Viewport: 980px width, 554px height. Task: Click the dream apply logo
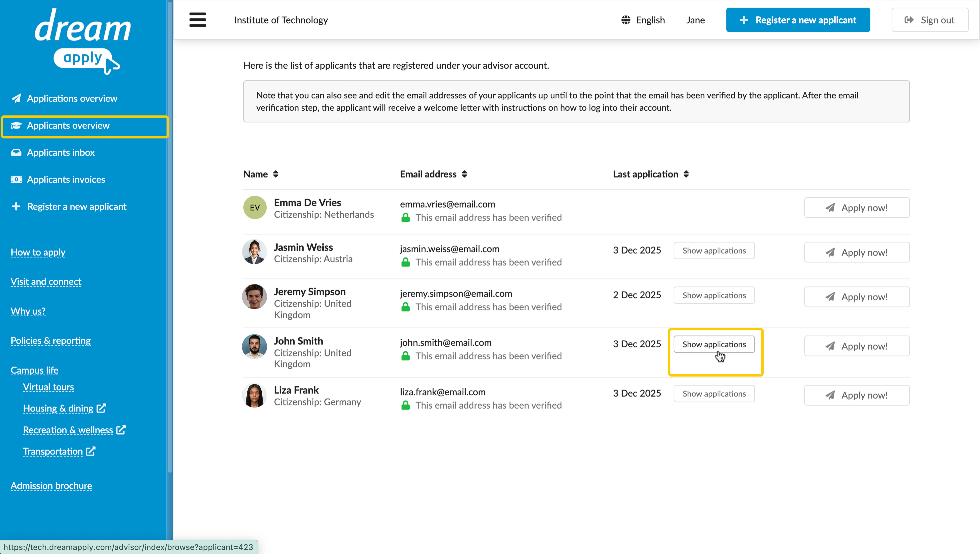pos(83,41)
